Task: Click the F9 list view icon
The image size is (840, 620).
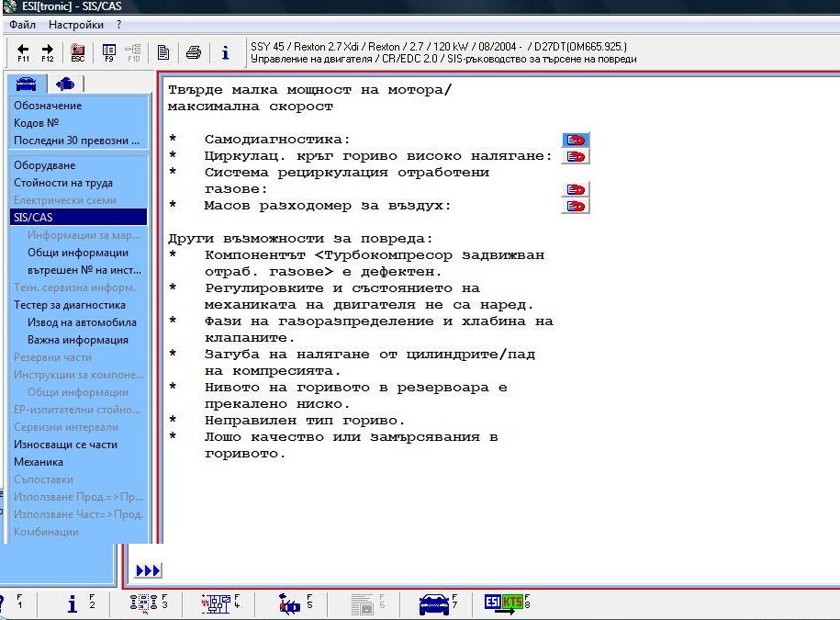Action: point(108,51)
